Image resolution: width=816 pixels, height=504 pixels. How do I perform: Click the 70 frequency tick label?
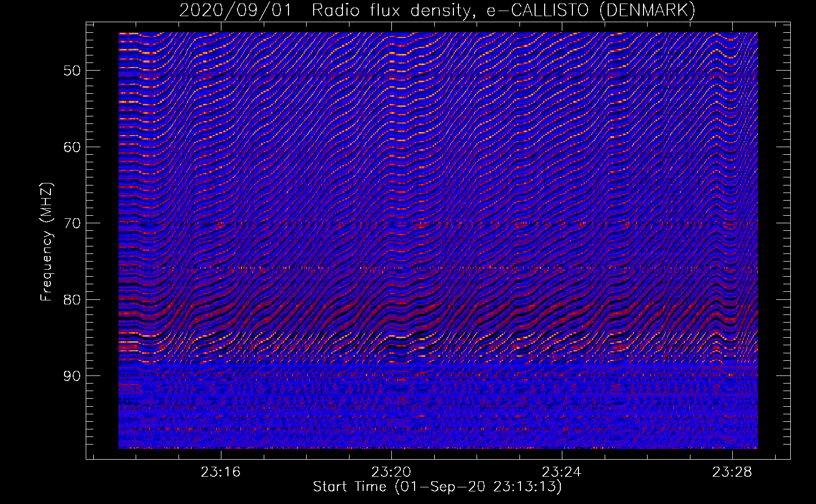[x=72, y=223]
